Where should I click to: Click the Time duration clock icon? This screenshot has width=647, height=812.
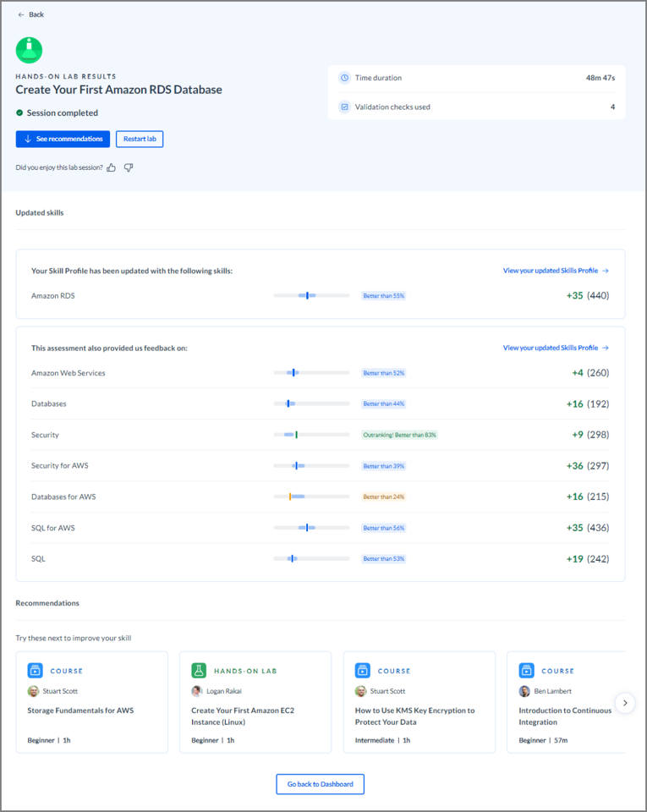tap(344, 78)
